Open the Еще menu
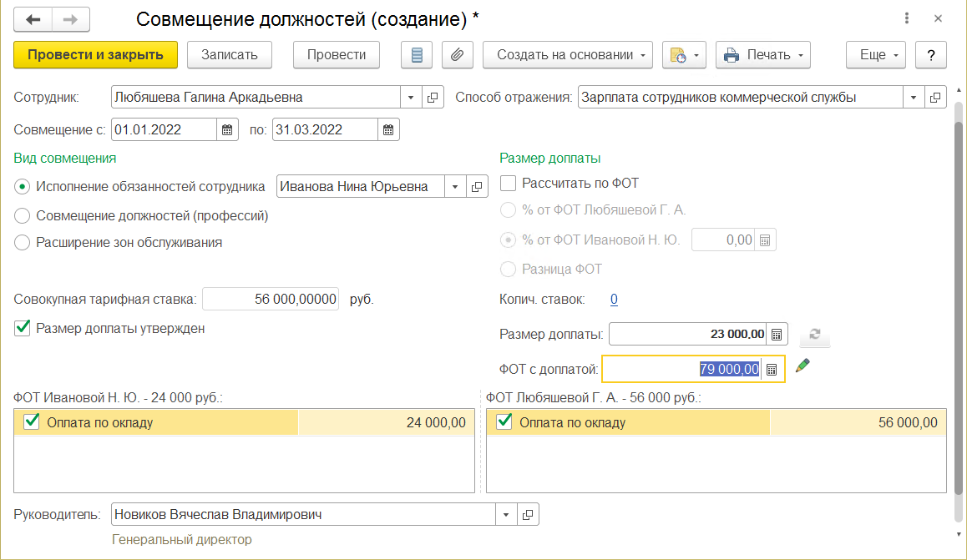Viewport: 967px width, 560px height. coord(876,55)
